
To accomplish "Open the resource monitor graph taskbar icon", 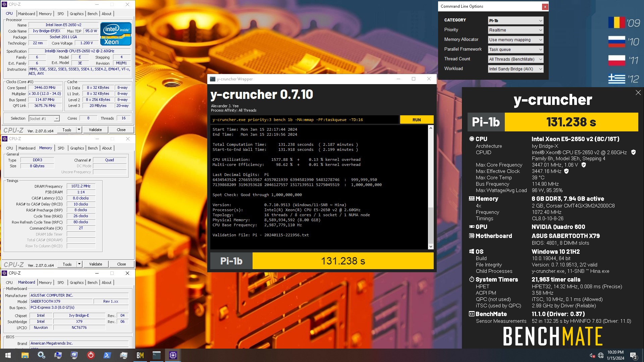I will click(x=123, y=355).
